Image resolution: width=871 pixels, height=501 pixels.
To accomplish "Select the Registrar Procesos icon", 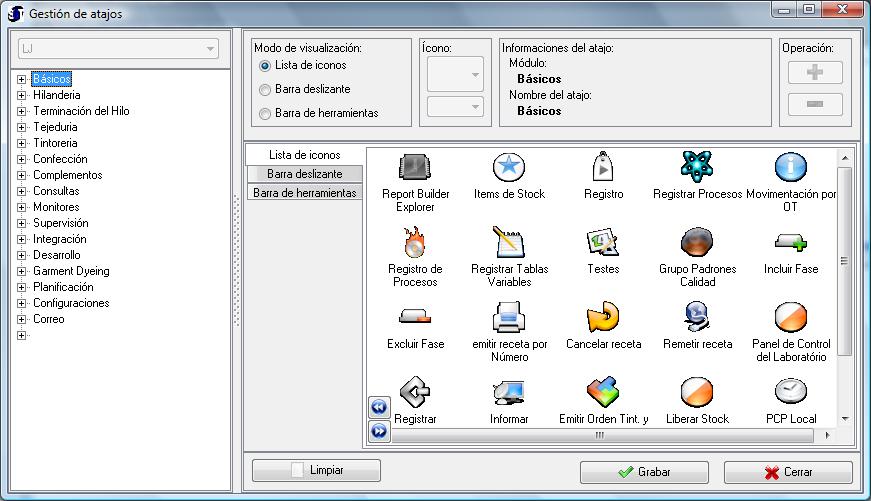I will (x=697, y=167).
